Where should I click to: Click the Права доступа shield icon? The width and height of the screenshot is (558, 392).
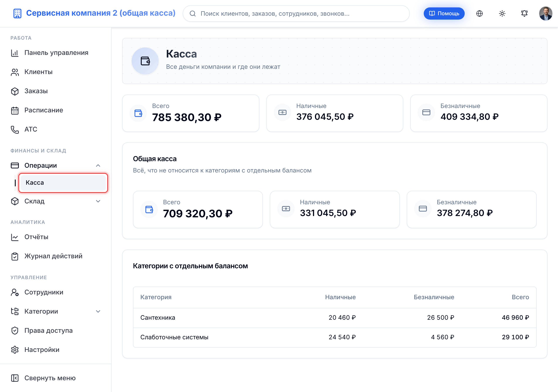[x=15, y=331]
